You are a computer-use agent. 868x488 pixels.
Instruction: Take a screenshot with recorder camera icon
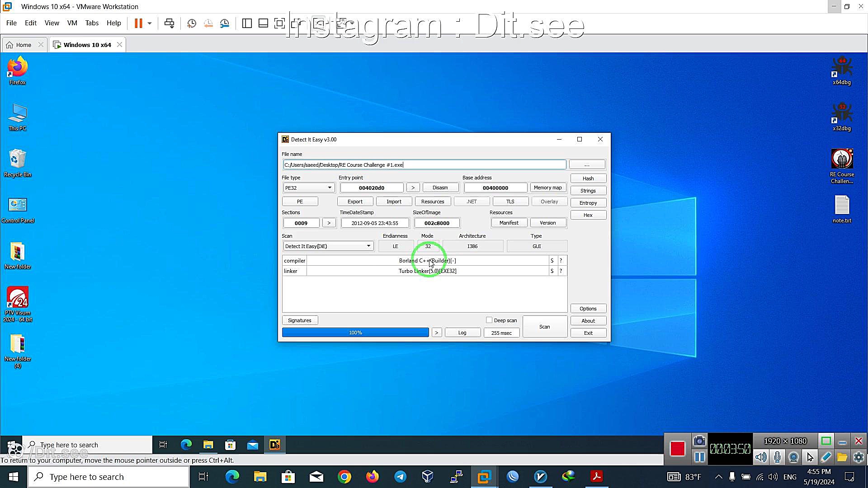click(x=699, y=441)
